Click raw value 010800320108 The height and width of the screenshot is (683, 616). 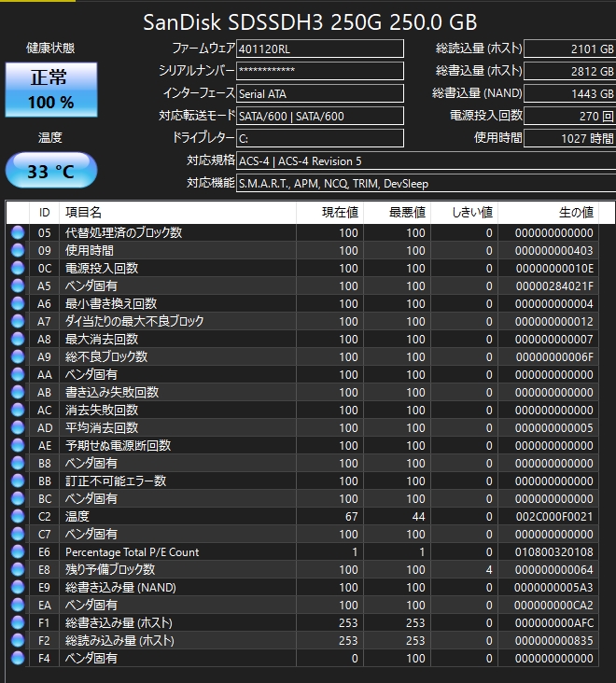point(554,551)
